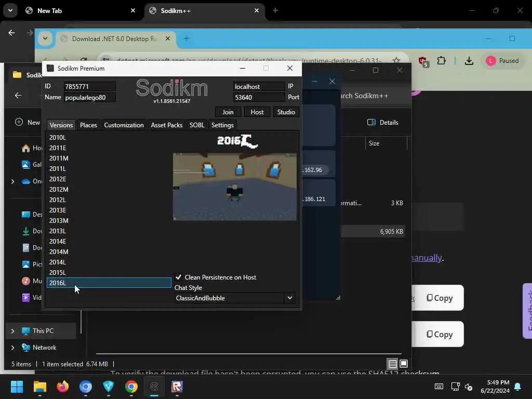Screen dimensions: 532x399
Task: Switch to the Versions tab
Action: coord(61,125)
